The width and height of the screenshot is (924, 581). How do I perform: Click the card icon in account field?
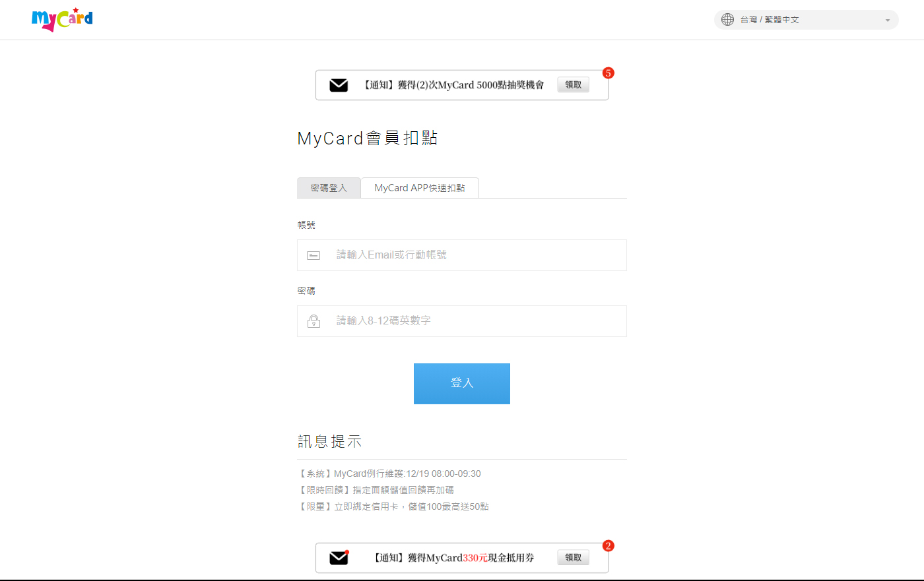313,255
